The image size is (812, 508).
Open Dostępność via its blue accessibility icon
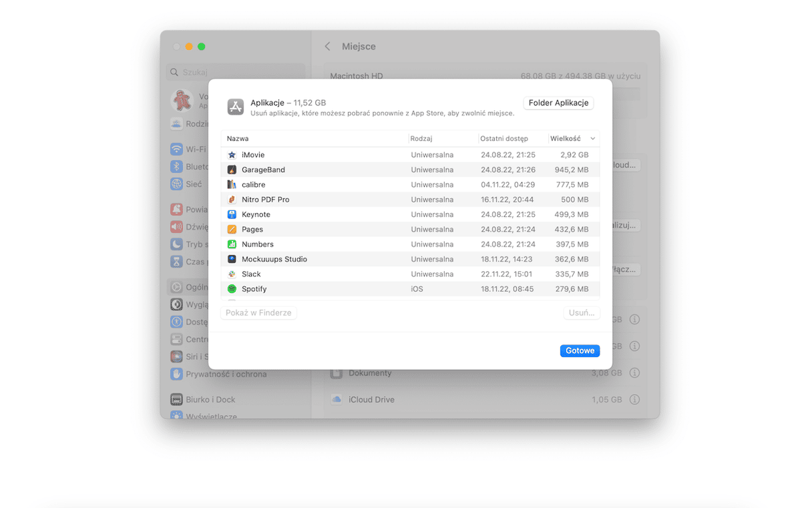click(x=176, y=322)
